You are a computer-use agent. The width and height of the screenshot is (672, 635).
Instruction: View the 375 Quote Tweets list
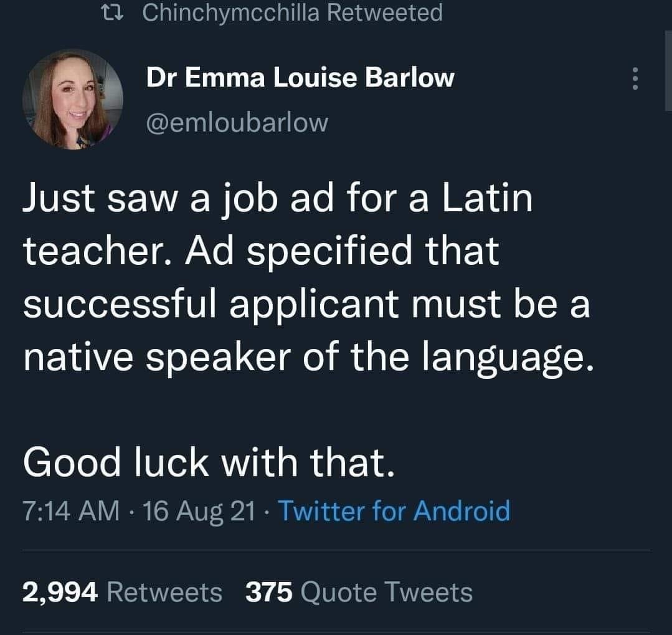(x=359, y=592)
